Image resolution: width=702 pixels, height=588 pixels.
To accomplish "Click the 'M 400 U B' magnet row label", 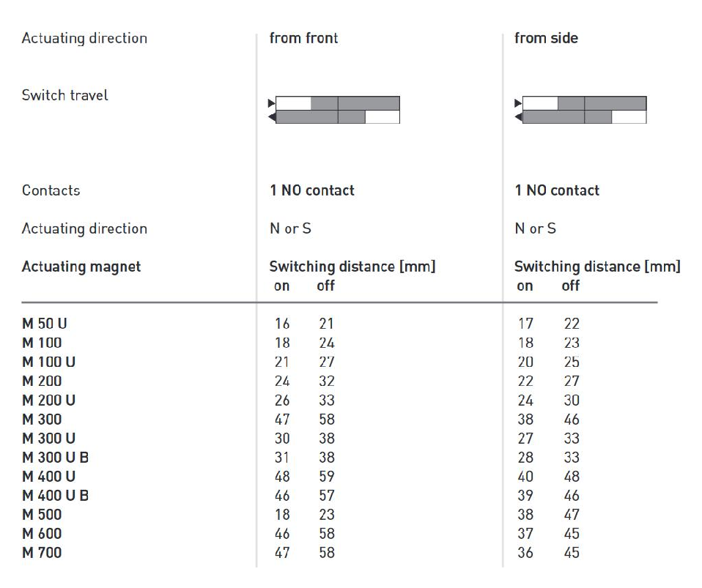I will click(56, 496).
